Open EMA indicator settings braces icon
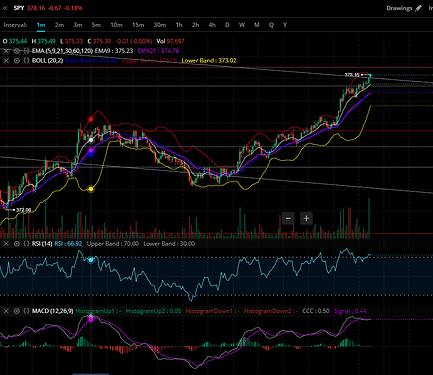The image size is (433, 375). (26, 51)
